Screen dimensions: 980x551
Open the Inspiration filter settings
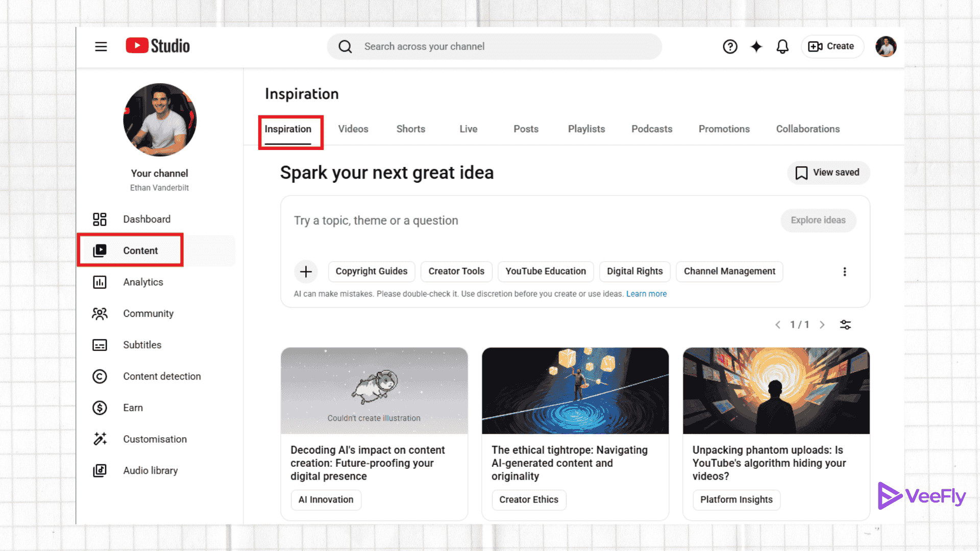point(845,324)
